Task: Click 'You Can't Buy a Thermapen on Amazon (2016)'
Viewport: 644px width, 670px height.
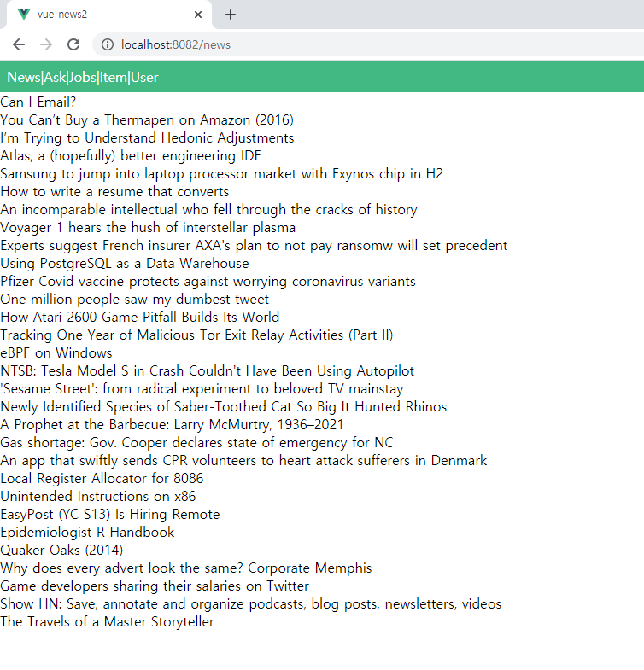Action: point(147,120)
